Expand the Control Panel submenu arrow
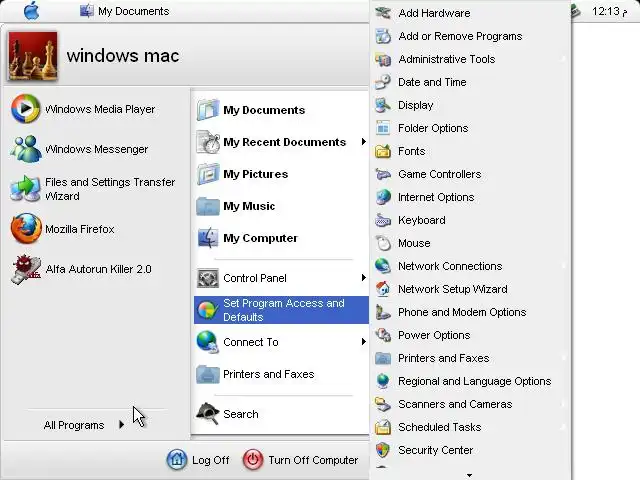 363,278
